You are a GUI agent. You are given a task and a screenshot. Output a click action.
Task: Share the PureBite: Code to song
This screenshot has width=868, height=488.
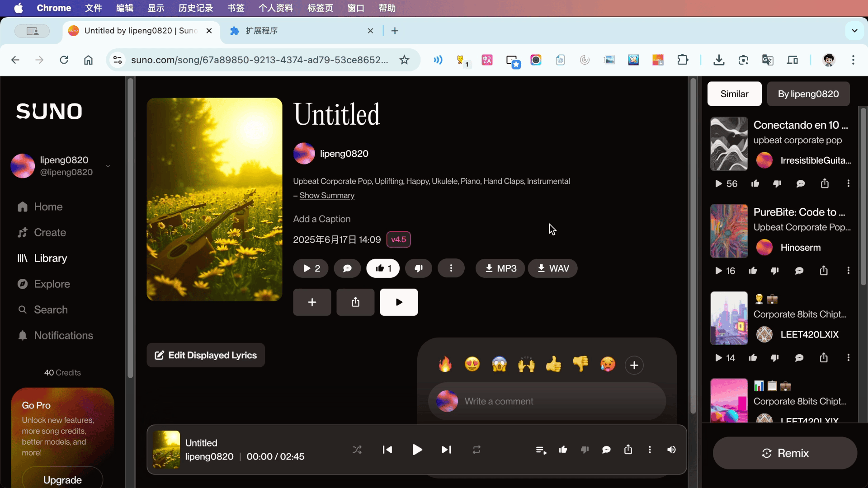coord(824,271)
